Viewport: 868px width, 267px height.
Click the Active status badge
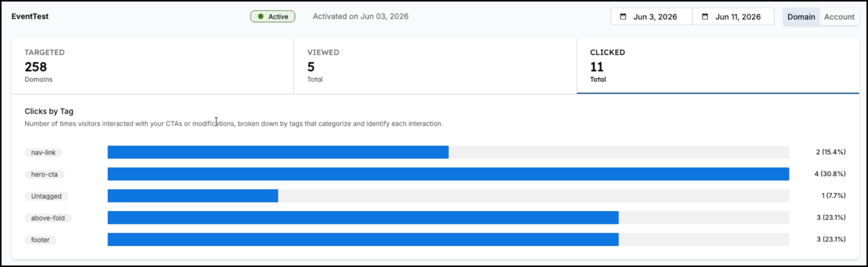273,17
